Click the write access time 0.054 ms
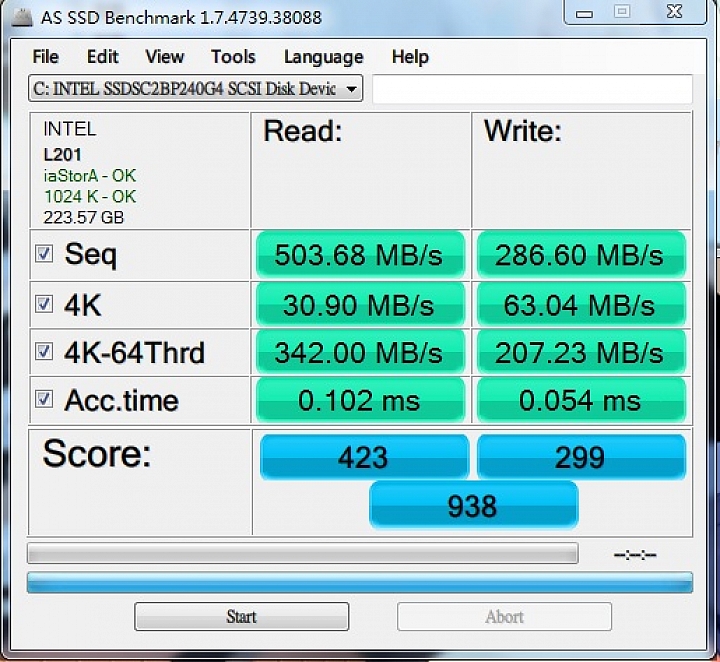 point(581,400)
